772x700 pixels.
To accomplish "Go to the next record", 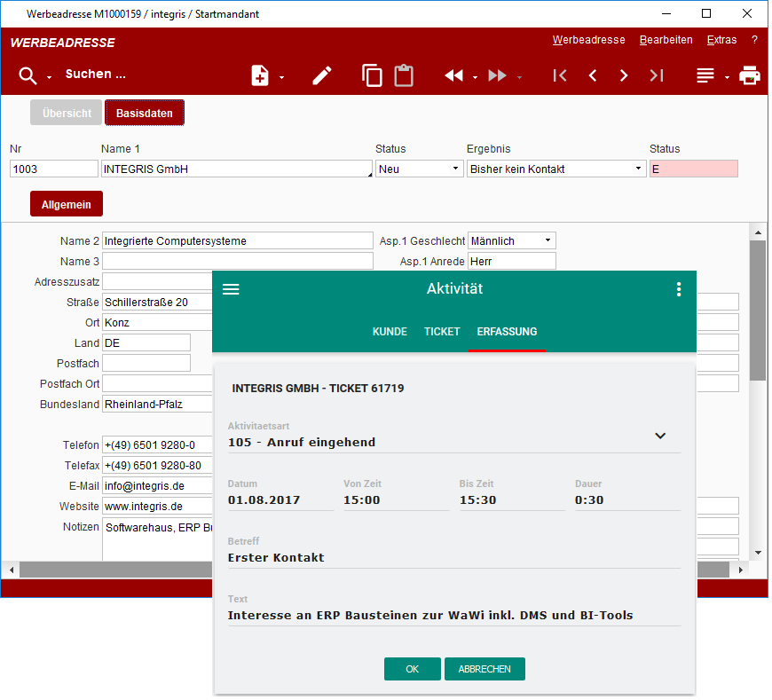I will (624, 75).
